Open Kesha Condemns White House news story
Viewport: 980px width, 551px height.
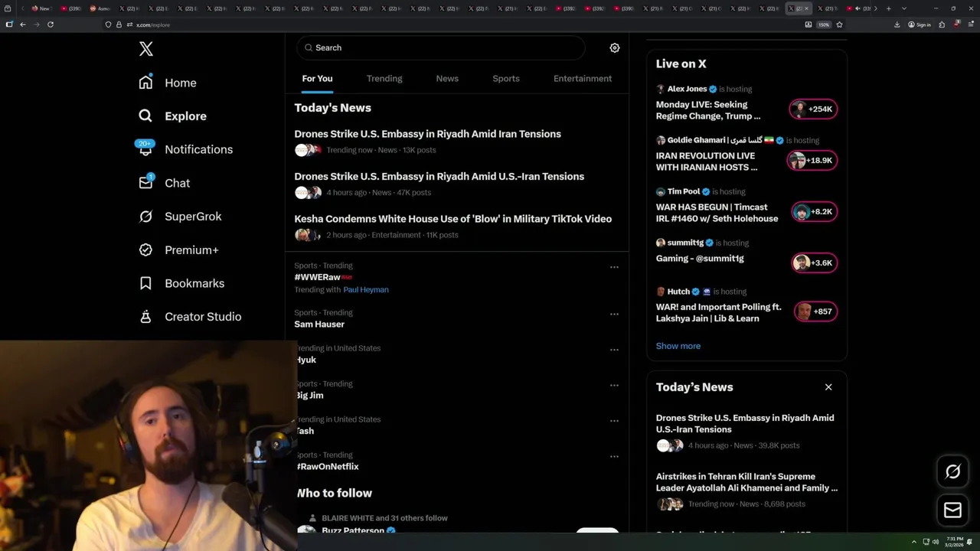[452, 219]
